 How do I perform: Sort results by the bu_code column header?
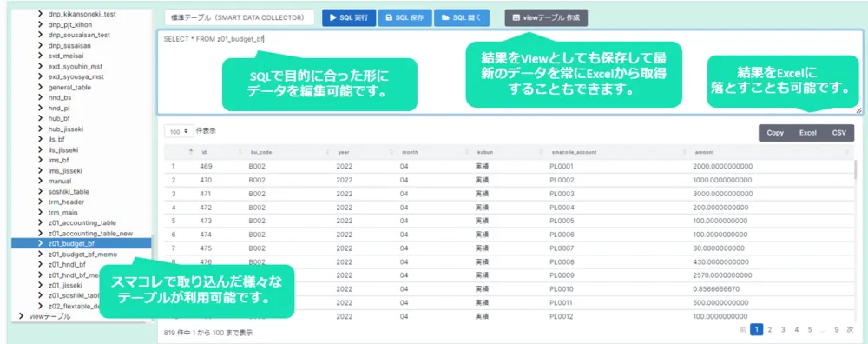[x=288, y=152]
